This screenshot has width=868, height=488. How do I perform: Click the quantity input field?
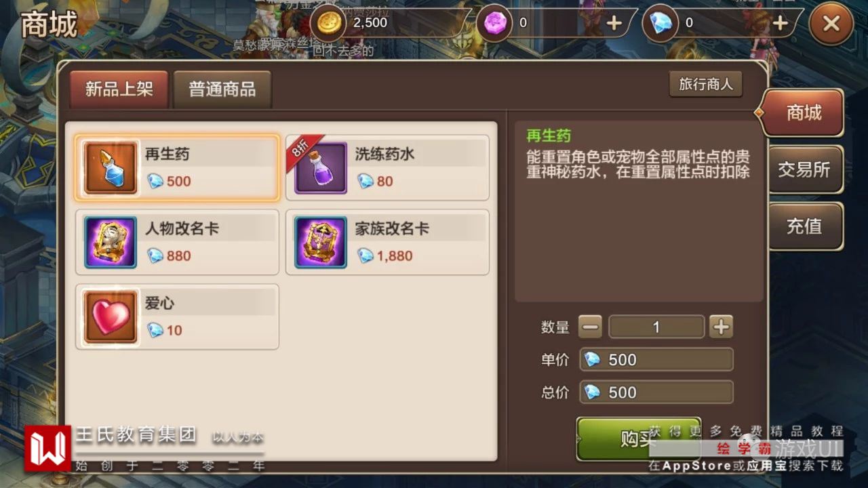click(656, 327)
